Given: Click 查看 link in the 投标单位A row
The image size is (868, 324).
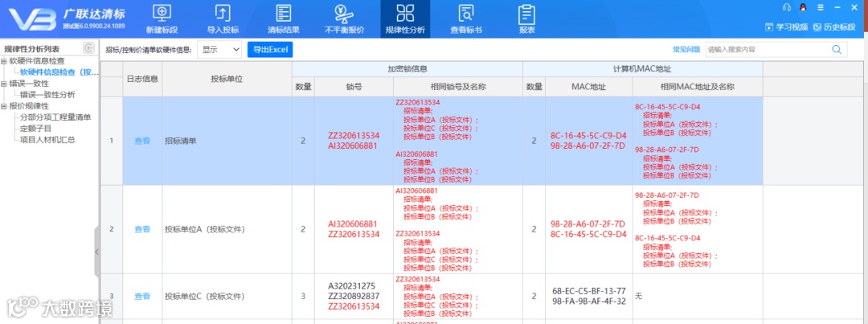Looking at the screenshot, I should click(142, 229).
